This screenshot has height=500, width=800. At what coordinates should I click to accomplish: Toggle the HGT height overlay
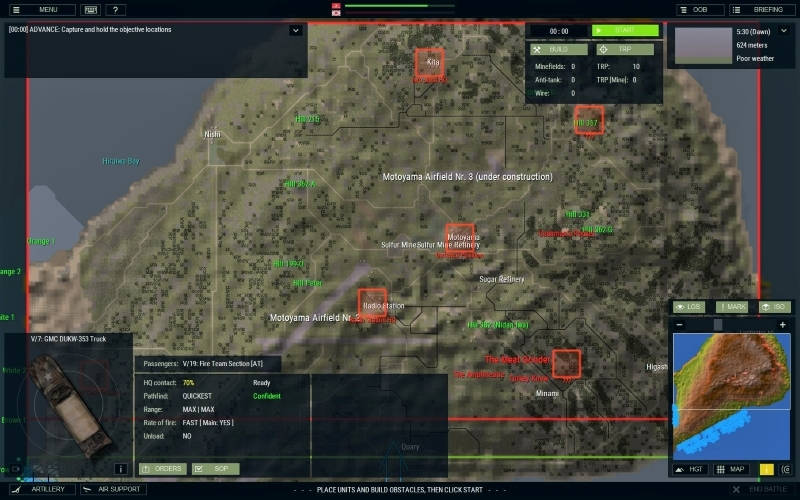pos(690,469)
